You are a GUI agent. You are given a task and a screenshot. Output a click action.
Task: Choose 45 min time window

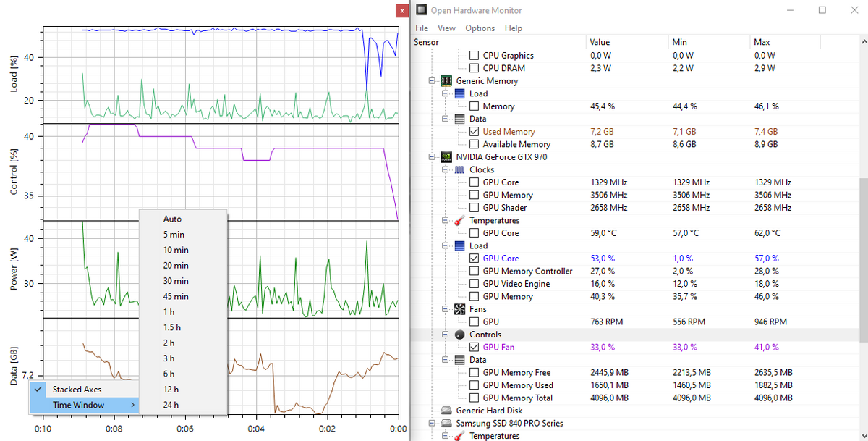[184, 296]
